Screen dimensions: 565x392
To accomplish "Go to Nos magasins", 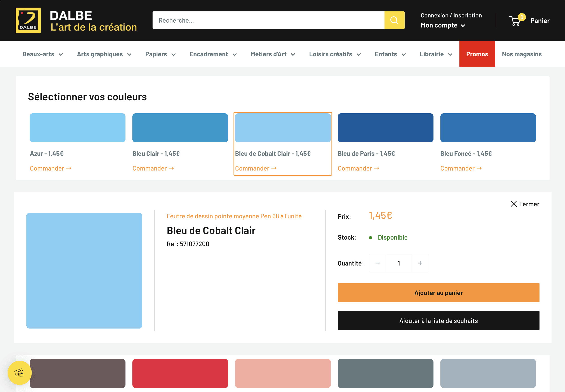I will coord(522,54).
